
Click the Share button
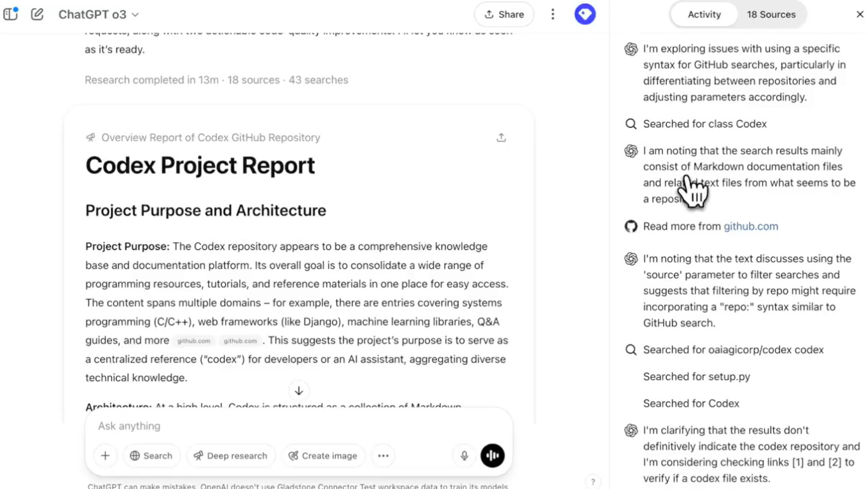point(504,14)
